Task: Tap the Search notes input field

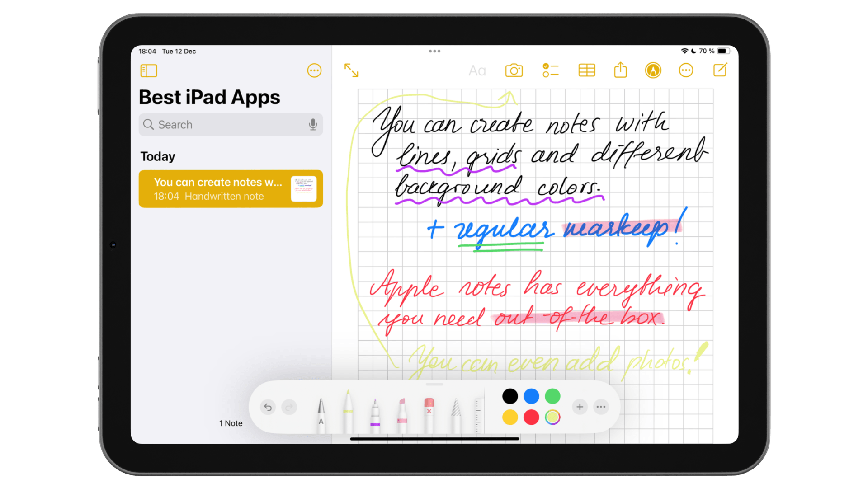Action: tap(229, 124)
